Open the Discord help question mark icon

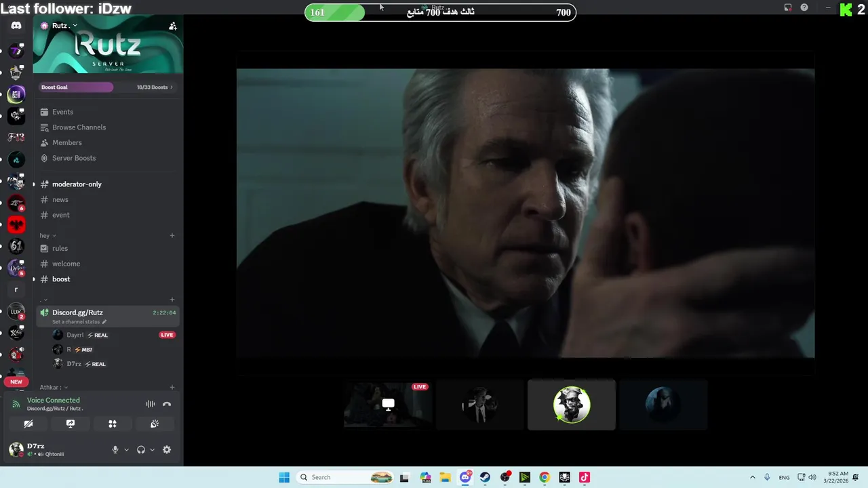[804, 7]
